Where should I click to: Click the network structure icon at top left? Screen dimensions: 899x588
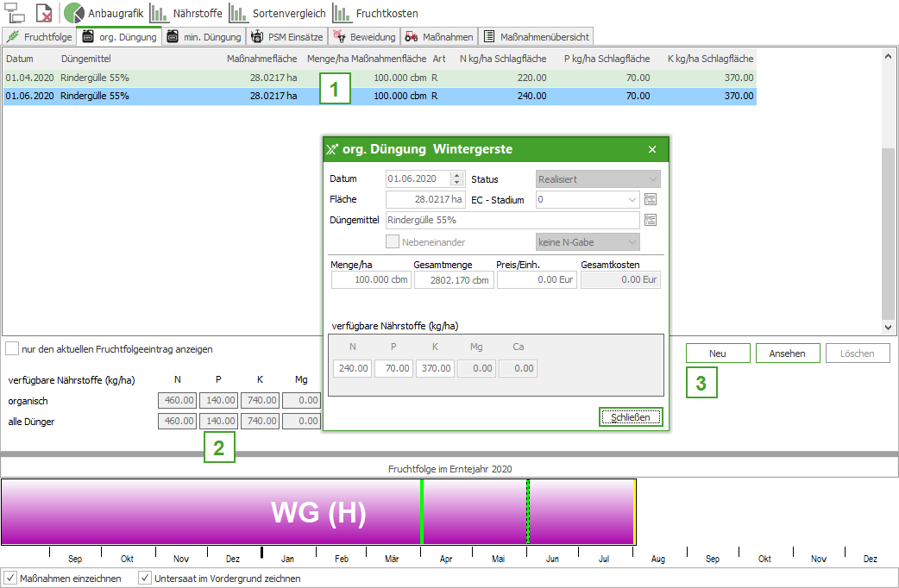click(x=16, y=13)
